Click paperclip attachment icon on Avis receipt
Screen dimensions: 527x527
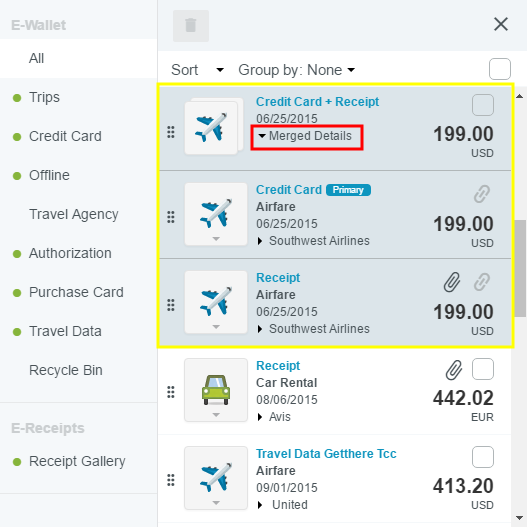click(x=454, y=370)
